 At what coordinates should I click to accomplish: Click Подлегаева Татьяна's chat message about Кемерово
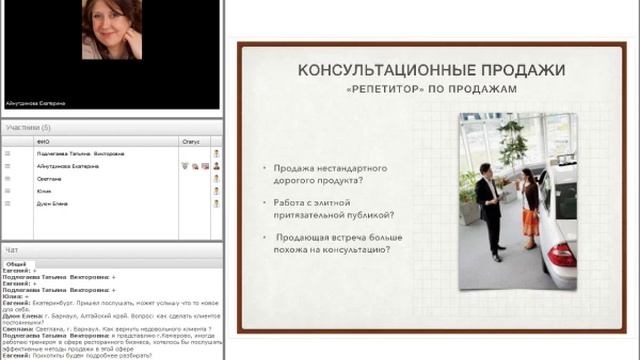112,342
